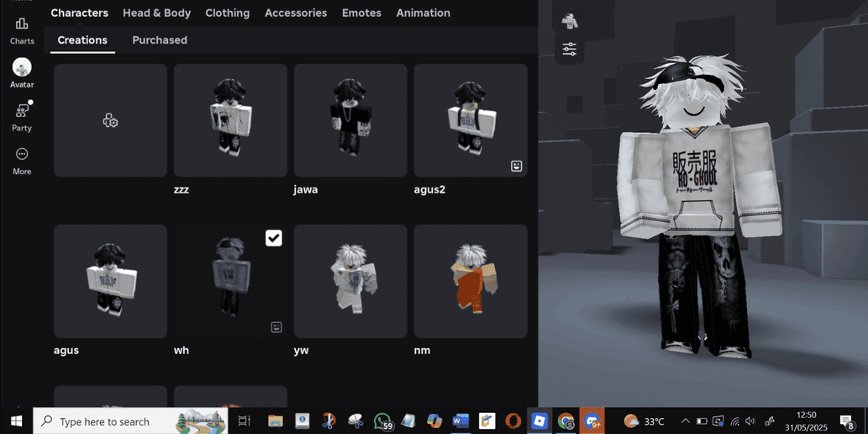
Task: Click the 'agus' outfit name
Action: click(66, 351)
